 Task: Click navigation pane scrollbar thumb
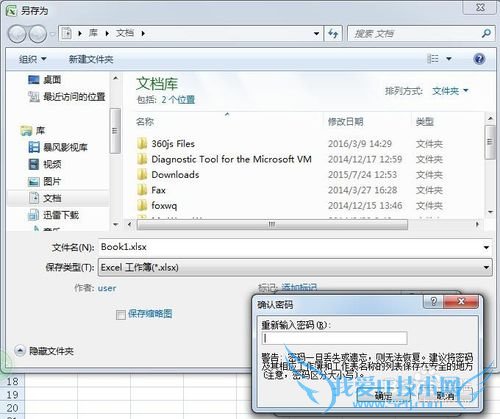(115, 131)
